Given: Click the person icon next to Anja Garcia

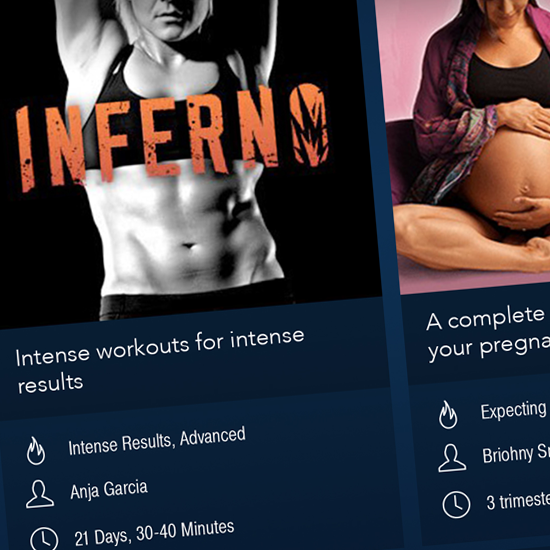Looking at the screenshot, I should (x=40, y=494).
